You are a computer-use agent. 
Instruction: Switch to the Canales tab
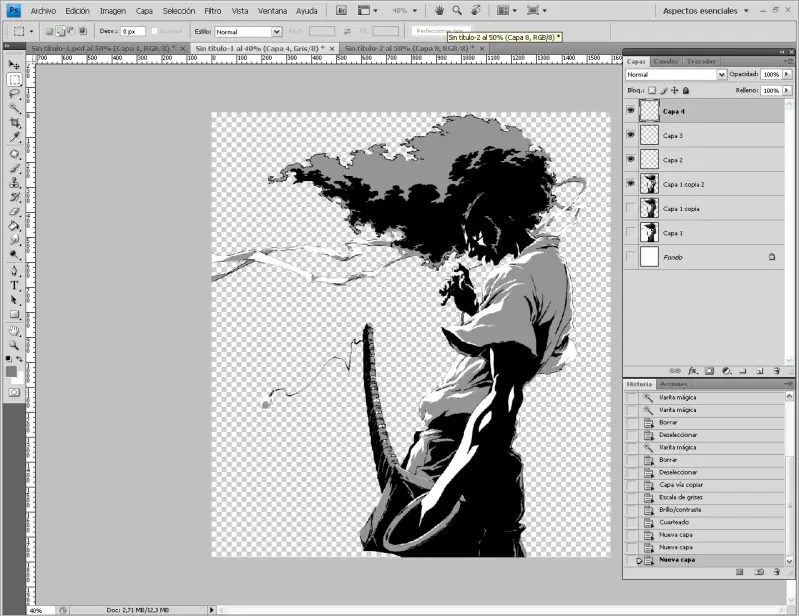point(665,61)
